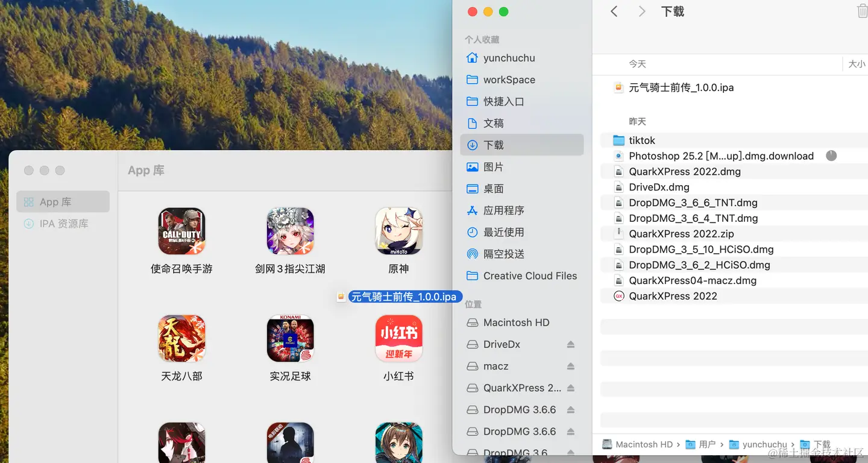Select DriveDx.dmg file
The width and height of the screenshot is (868, 463).
pyautogui.click(x=734, y=187)
